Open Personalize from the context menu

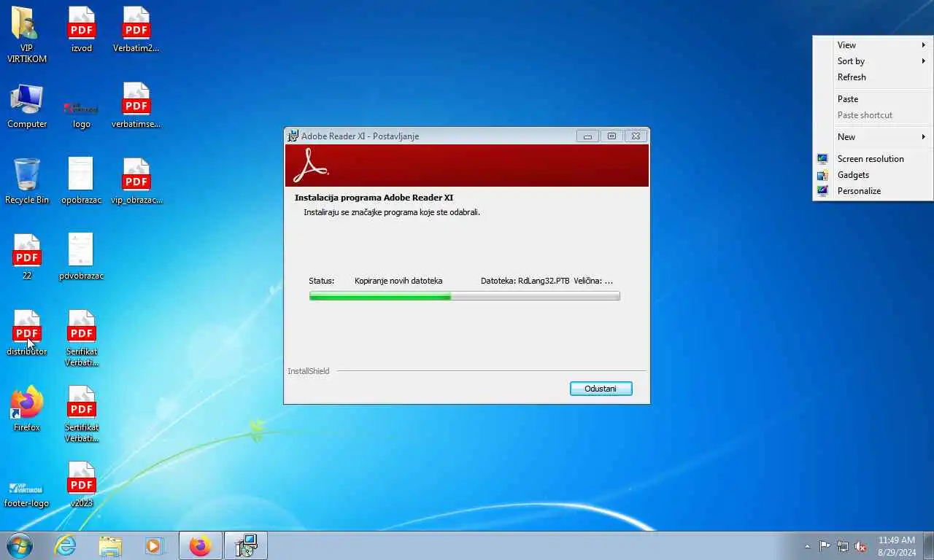click(x=873, y=191)
